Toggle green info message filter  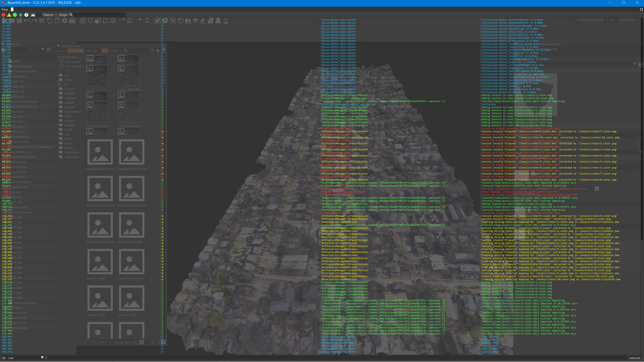point(15,15)
